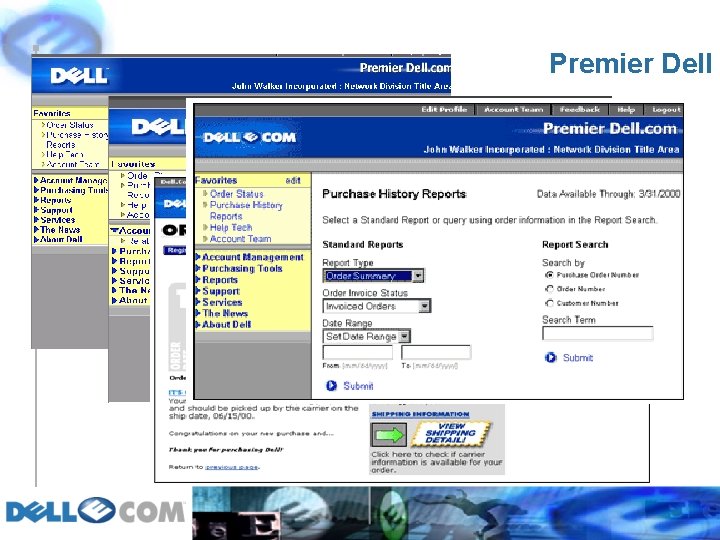
Task: Click the Dell E Com logo at slide bottom
Action: [95, 511]
